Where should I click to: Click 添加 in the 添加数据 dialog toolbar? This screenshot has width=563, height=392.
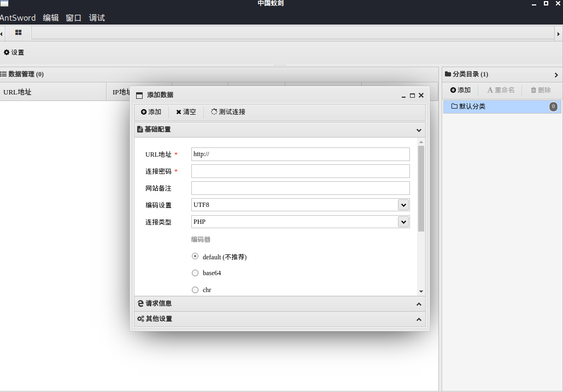coord(151,112)
